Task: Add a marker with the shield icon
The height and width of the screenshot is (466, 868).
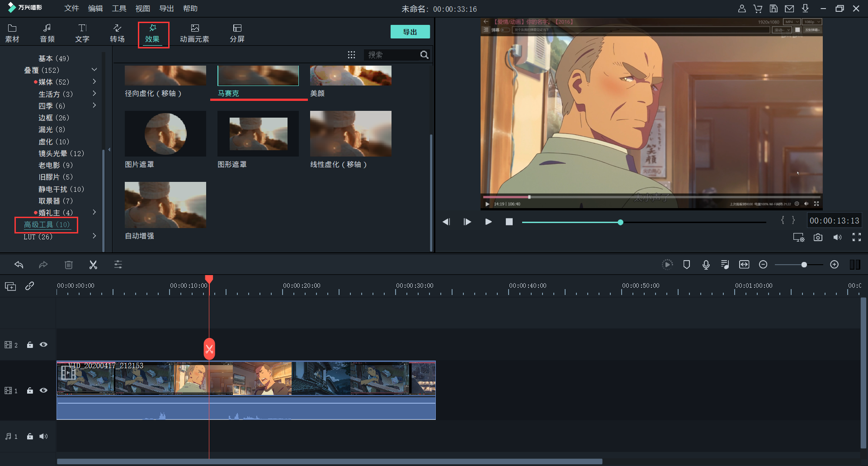Action: 686,265
